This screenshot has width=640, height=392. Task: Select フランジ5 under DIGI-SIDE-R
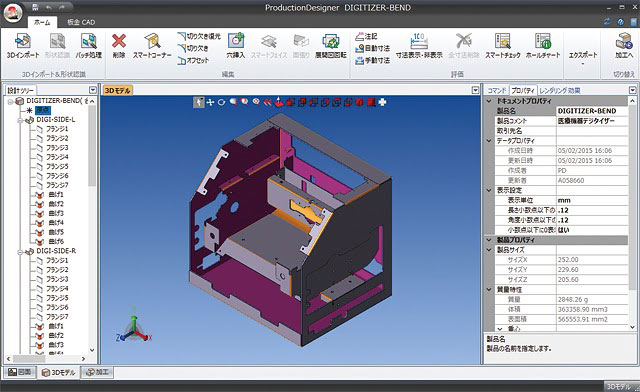point(57,298)
